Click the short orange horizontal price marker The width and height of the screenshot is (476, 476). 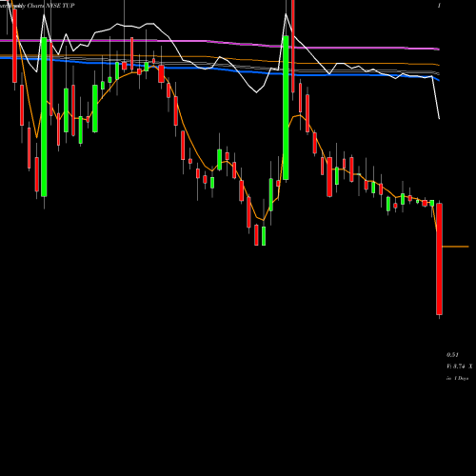point(455,247)
